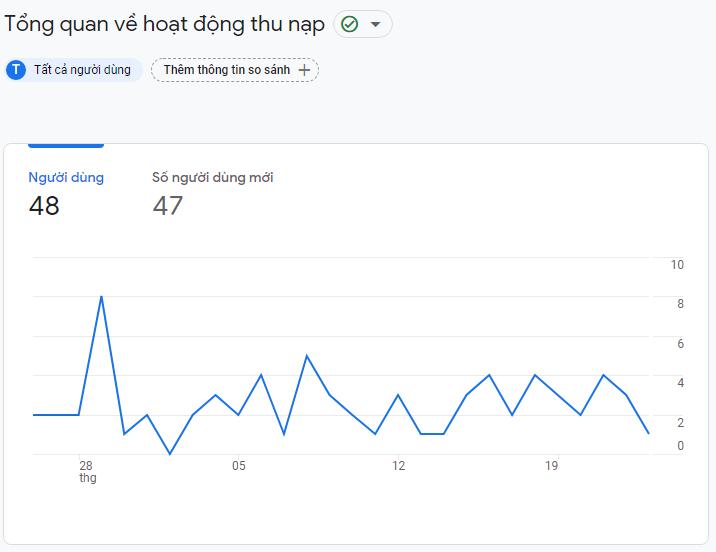Click the report title Tổng quan heading
This screenshot has width=716, height=552.
(164, 24)
